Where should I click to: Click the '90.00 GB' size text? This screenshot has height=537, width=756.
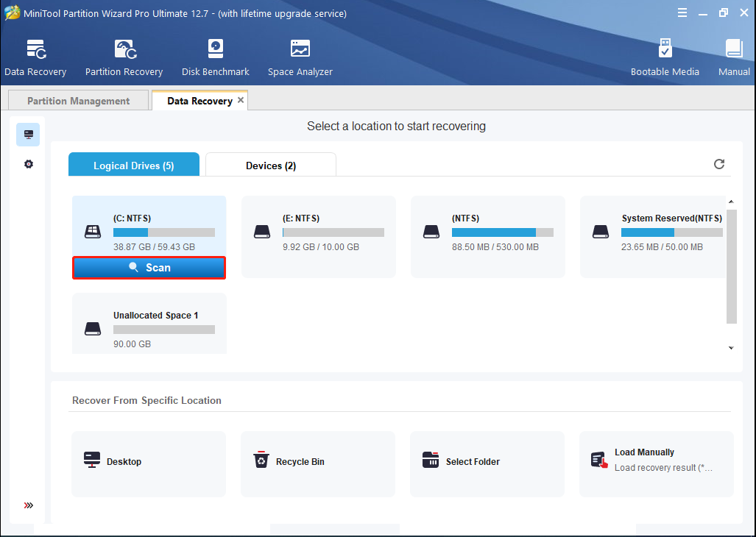[132, 344]
